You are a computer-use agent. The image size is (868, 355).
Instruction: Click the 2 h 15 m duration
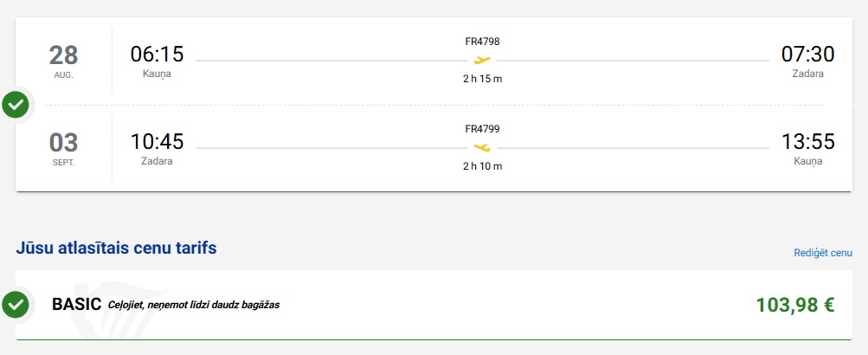click(x=482, y=79)
